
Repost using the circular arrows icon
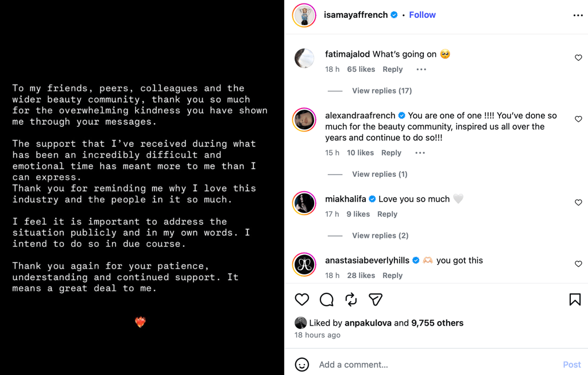click(x=351, y=300)
